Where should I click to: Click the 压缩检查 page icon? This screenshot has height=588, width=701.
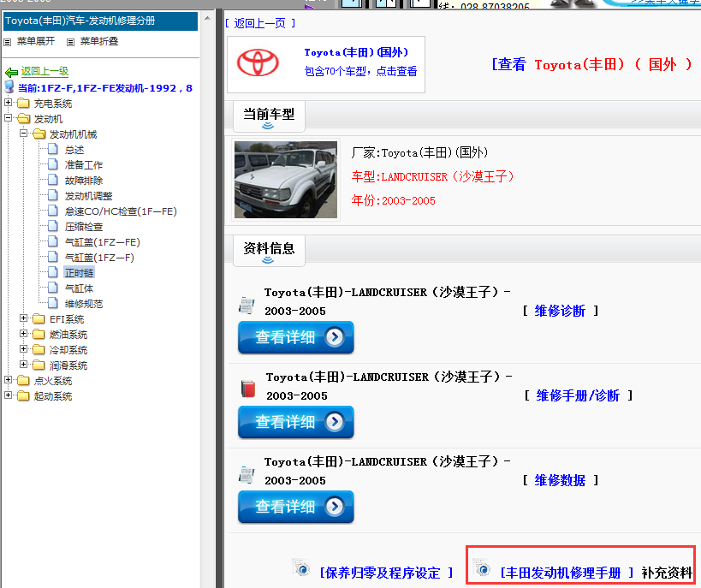click(53, 226)
